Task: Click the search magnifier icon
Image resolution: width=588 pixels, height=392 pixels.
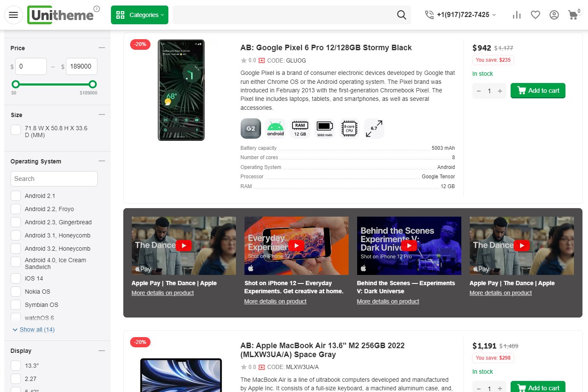Action: pos(401,14)
